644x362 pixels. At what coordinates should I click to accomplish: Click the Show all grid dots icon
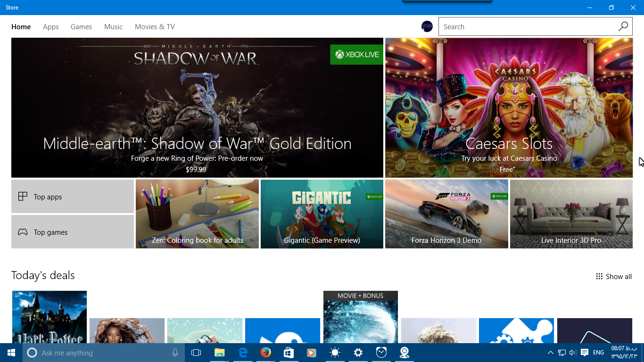(599, 276)
